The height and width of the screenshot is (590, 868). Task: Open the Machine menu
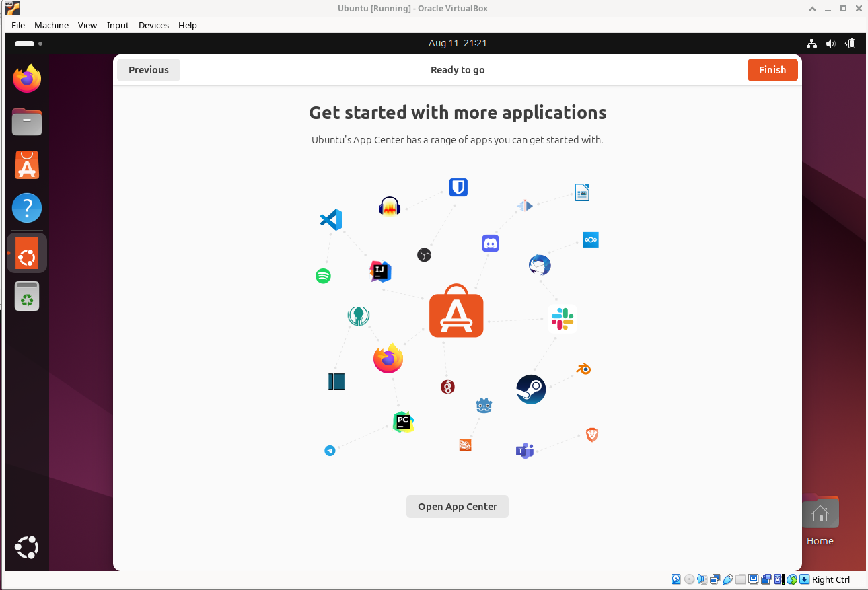point(51,25)
